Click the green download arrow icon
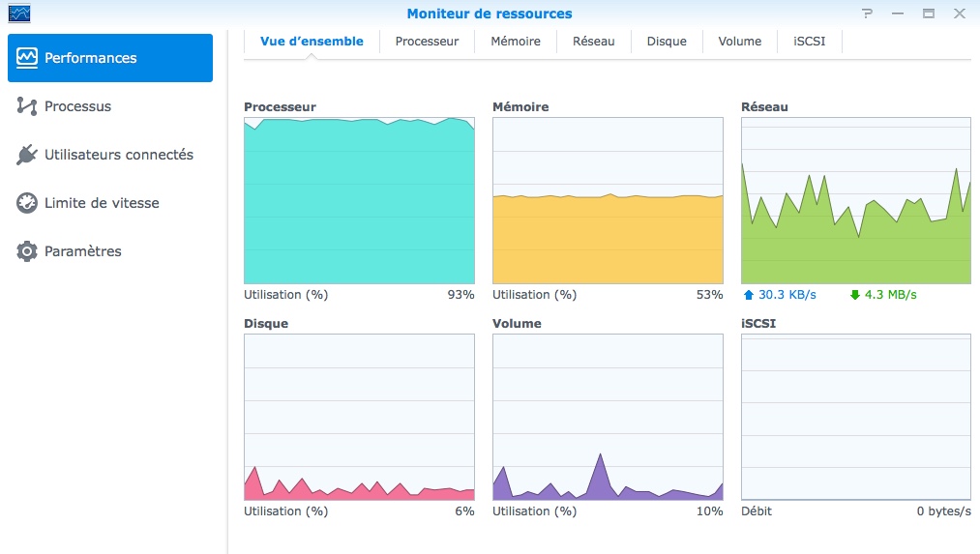This screenshot has height=554, width=980. pyautogui.click(x=854, y=295)
